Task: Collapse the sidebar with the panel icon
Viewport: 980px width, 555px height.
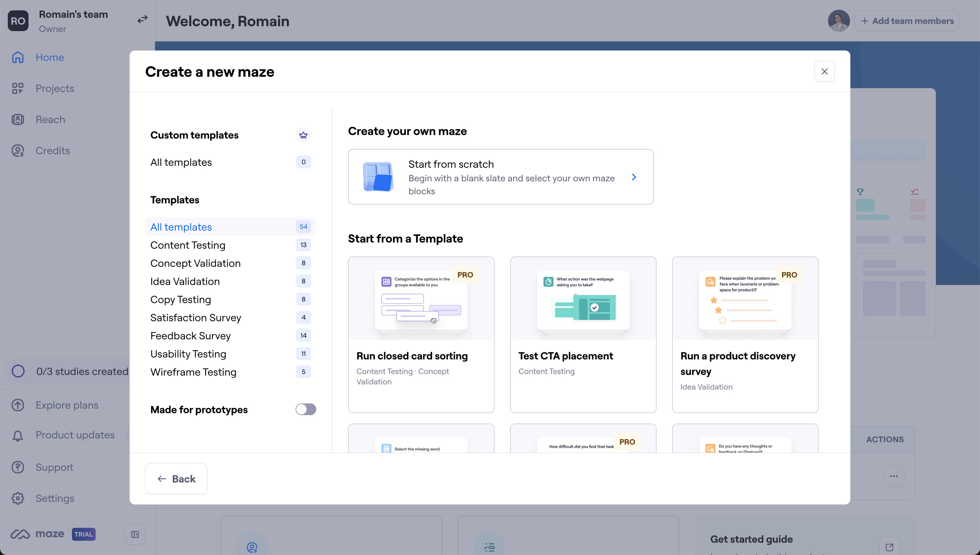Action: coord(135,534)
